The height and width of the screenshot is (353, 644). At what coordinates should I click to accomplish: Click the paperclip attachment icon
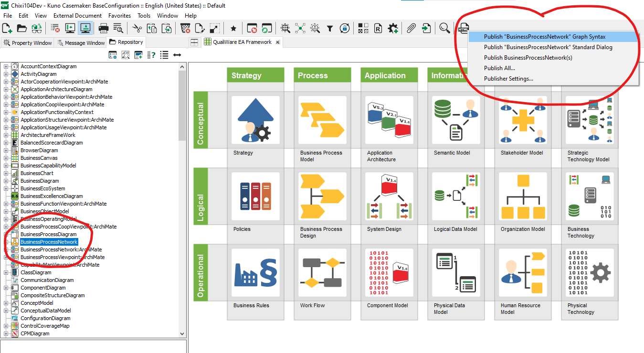(x=411, y=29)
